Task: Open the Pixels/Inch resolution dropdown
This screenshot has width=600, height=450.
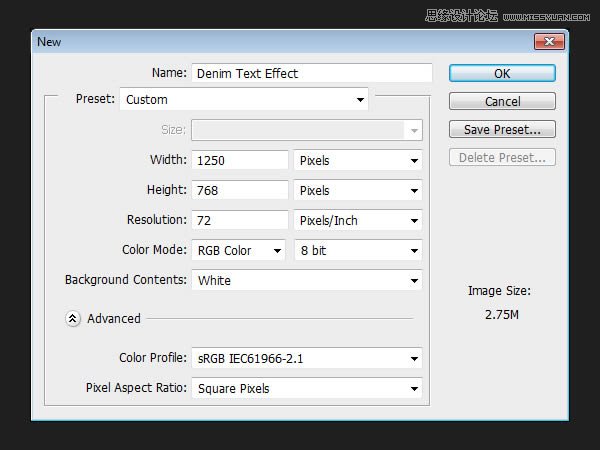Action: click(x=358, y=220)
